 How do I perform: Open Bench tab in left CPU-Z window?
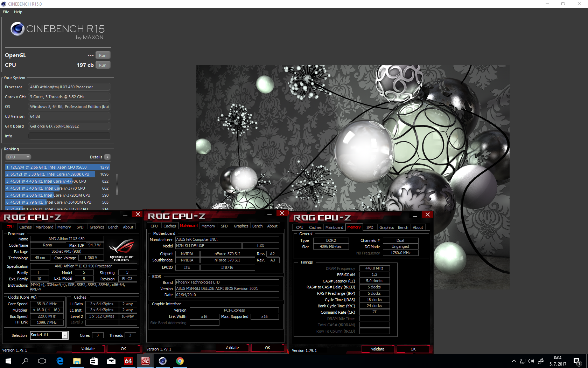[113, 227]
